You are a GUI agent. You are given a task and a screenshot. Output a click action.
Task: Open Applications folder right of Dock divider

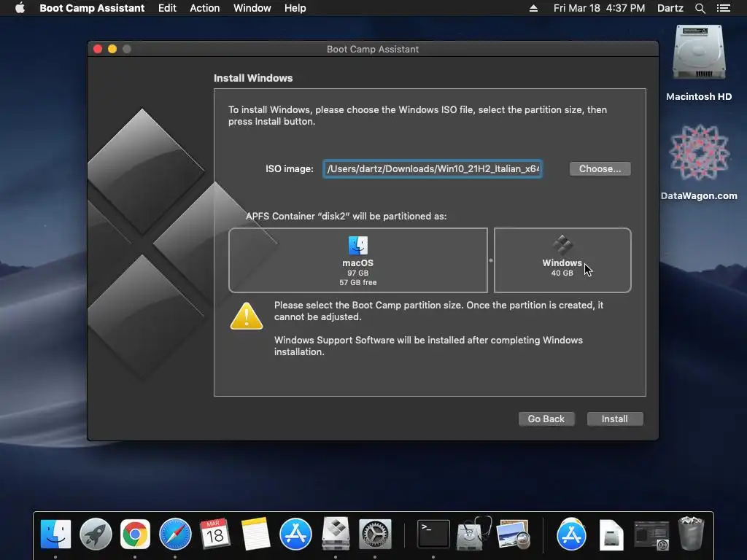[571, 534]
